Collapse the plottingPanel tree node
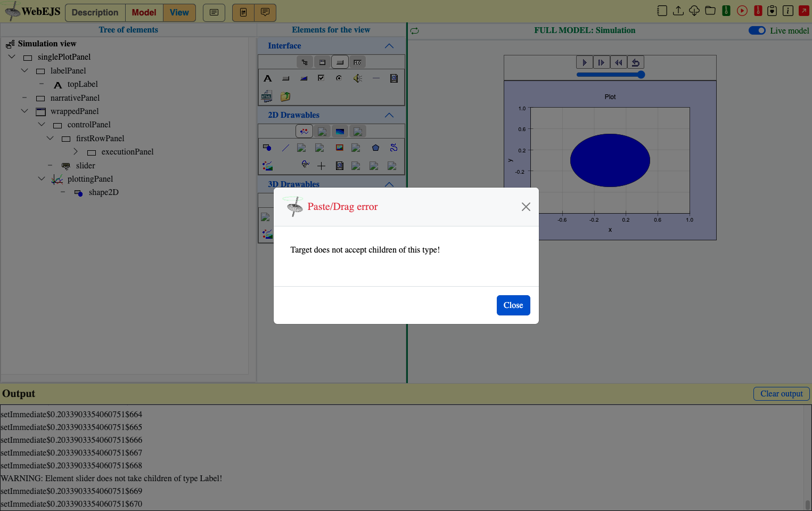 (x=42, y=179)
